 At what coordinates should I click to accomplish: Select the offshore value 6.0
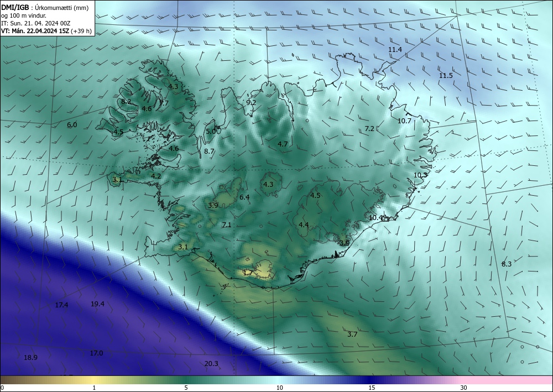72,124
